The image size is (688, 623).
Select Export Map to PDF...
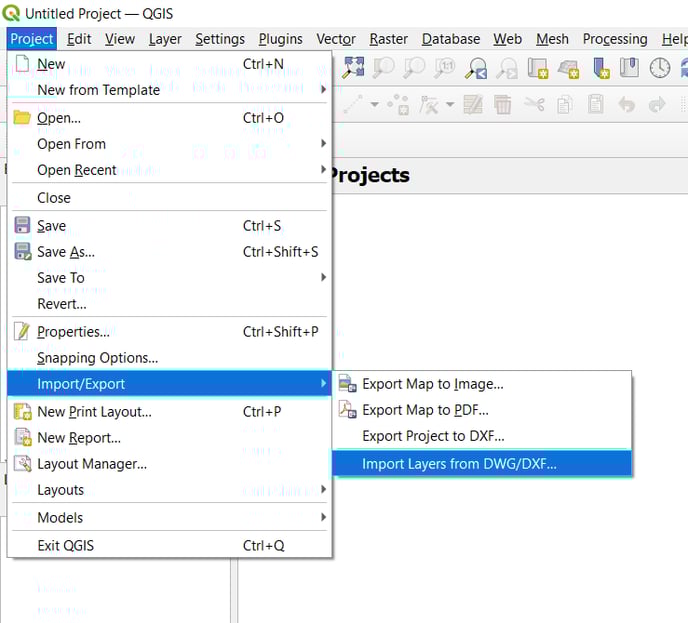point(482,410)
